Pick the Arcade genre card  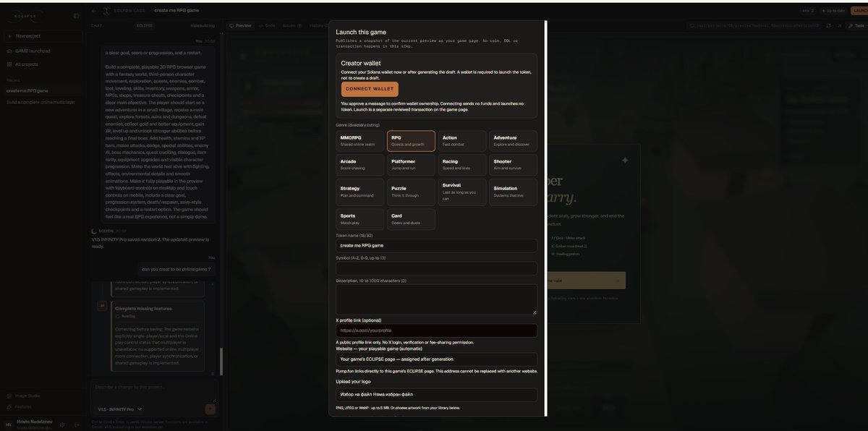point(360,165)
